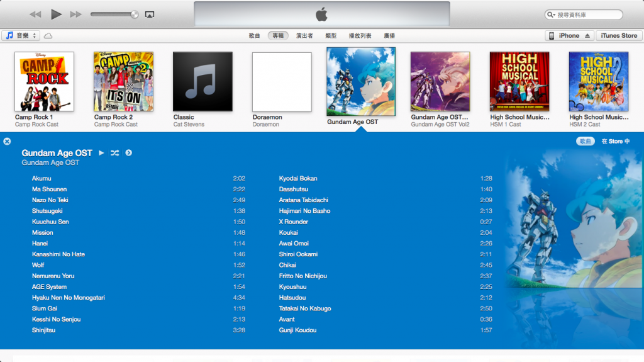Screen dimensions: 644x362
Task: Switch to the 播放列表 tab
Action: pos(360,36)
